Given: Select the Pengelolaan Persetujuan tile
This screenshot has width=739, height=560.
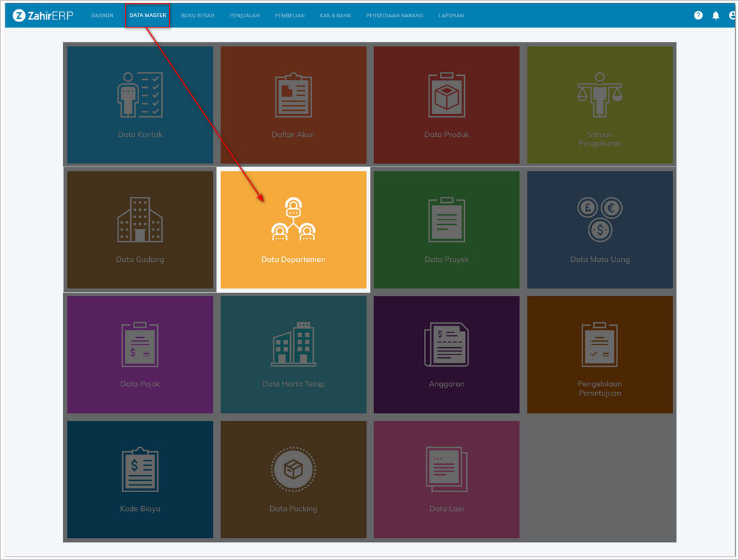Looking at the screenshot, I should 600,355.
